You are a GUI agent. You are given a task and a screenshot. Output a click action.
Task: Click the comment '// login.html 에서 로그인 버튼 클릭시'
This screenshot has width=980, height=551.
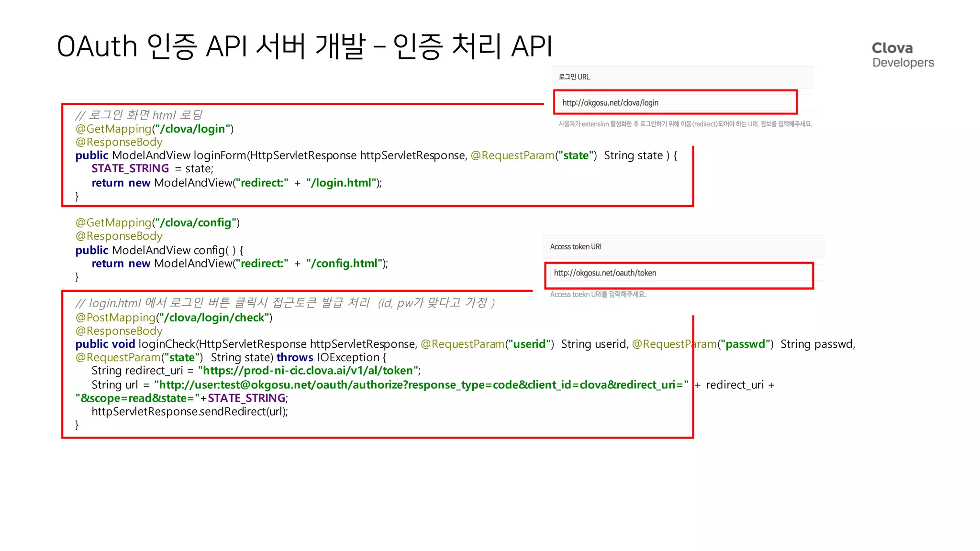pyautogui.click(x=285, y=303)
